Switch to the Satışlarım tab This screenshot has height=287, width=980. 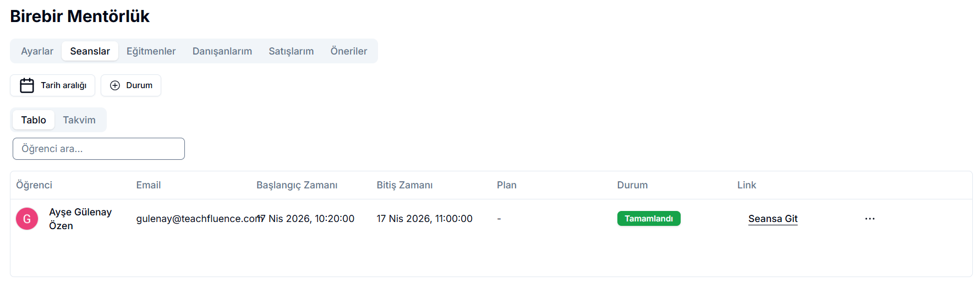(x=291, y=51)
